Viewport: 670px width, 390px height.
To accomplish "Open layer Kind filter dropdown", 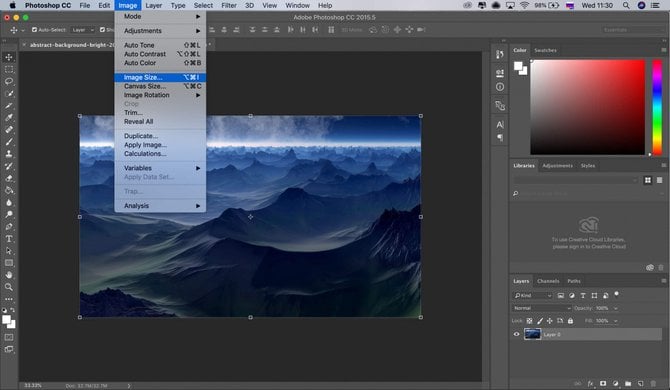I will pyautogui.click(x=532, y=295).
